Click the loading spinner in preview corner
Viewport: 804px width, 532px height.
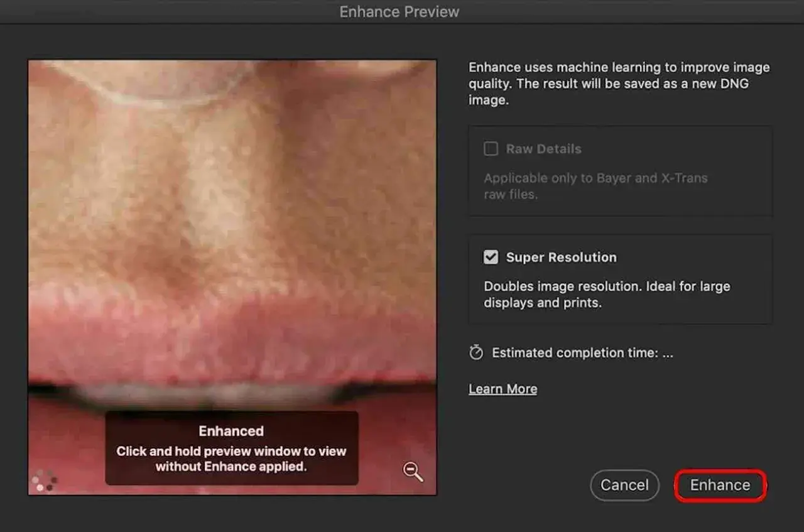coord(44,480)
